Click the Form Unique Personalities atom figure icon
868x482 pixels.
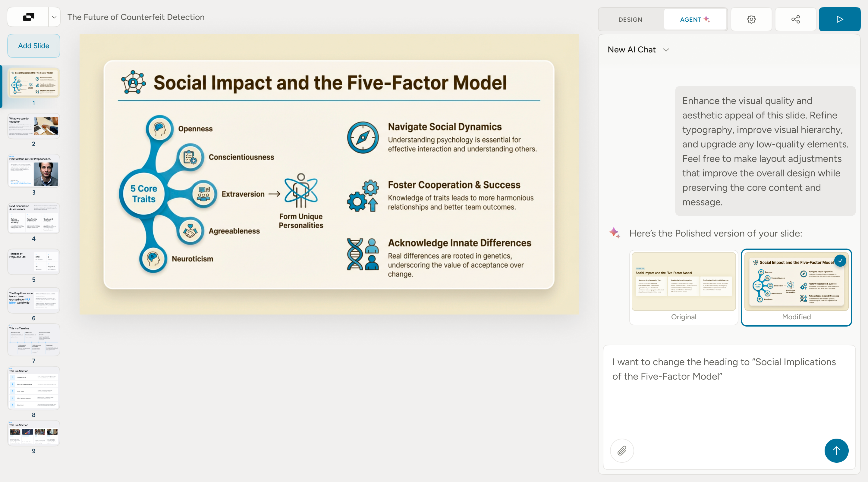(x=301, y=191)
